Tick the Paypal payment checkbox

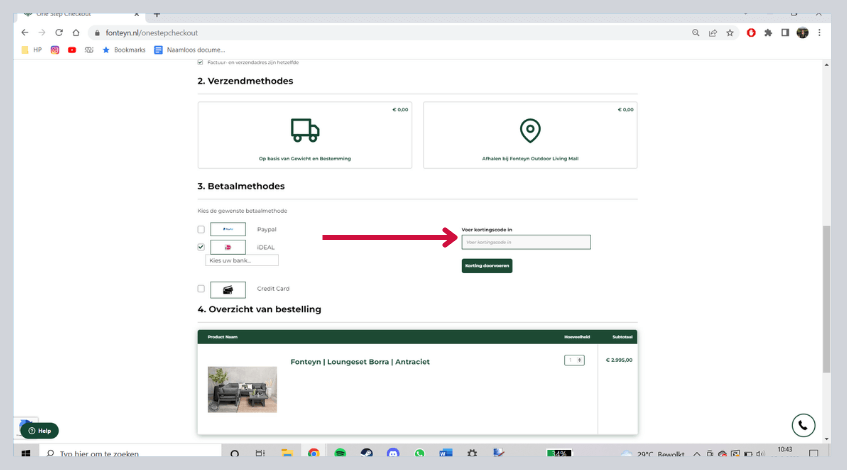[x=201, y=229]
